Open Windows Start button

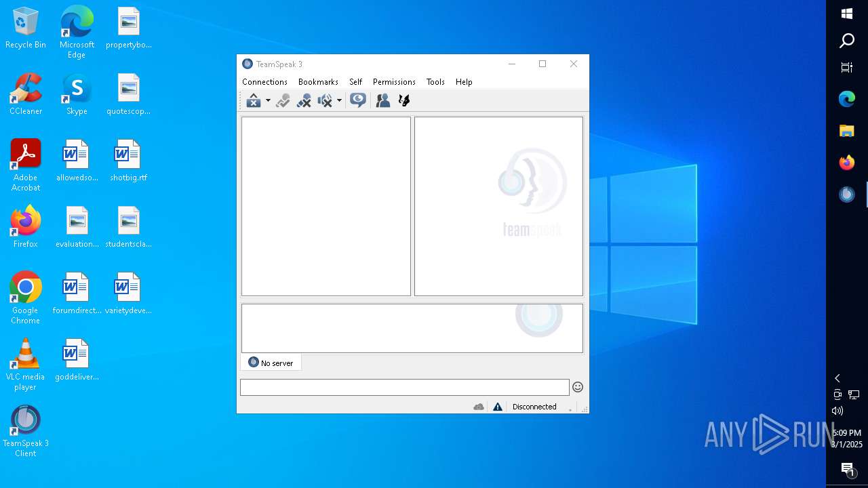click(847, 14)
